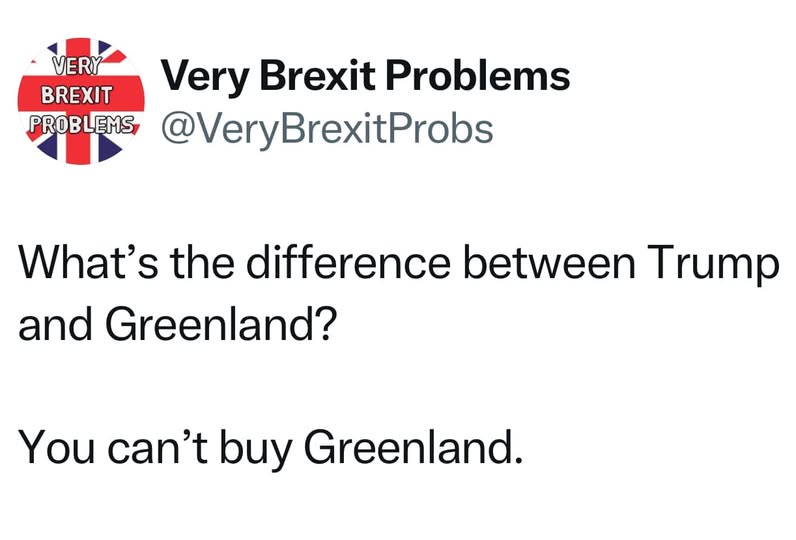Click the "PROBLEMS" text inside the avatar logo
This screenshot has height=540, width=796.
82,128
